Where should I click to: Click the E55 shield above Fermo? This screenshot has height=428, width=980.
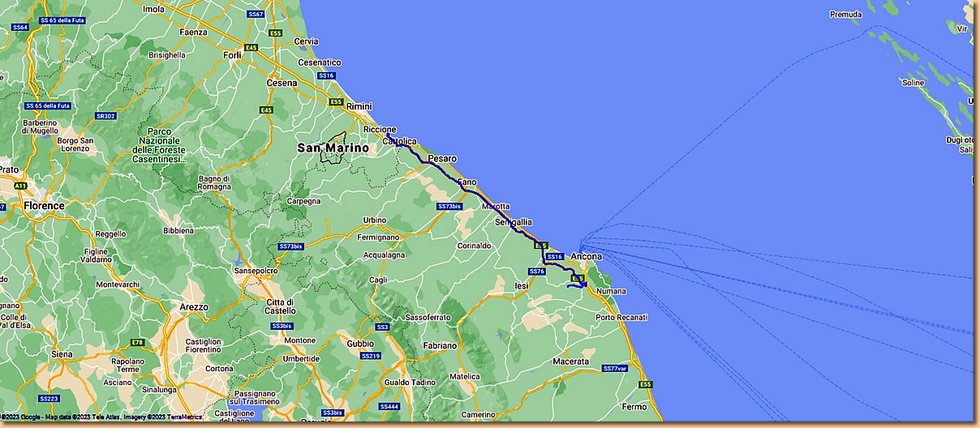645,384
